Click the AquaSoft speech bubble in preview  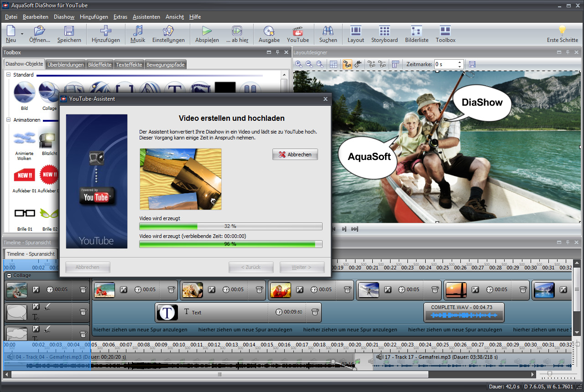tap(369, 156)
